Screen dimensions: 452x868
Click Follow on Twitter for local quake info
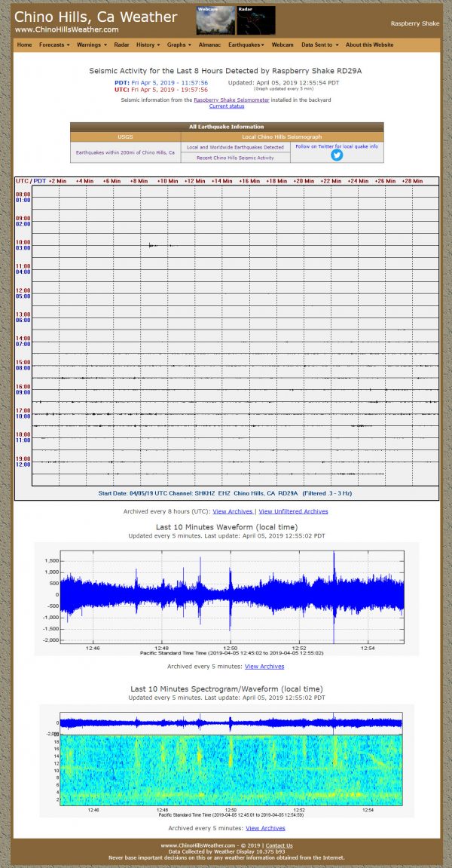click(x=337, y=146)
